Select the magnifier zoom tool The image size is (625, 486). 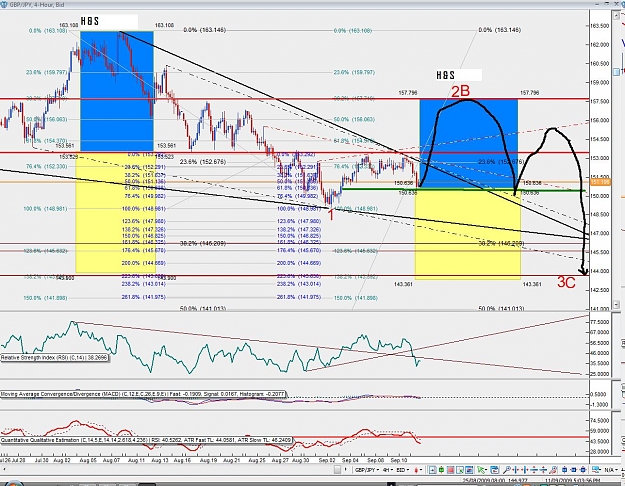[507, 470]
